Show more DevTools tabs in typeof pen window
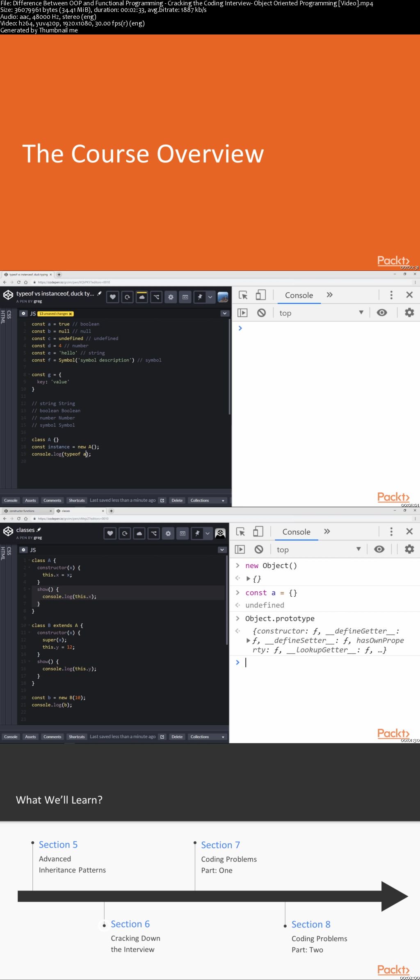The width and height of the screenshot is (420, 980). [329, 295]
